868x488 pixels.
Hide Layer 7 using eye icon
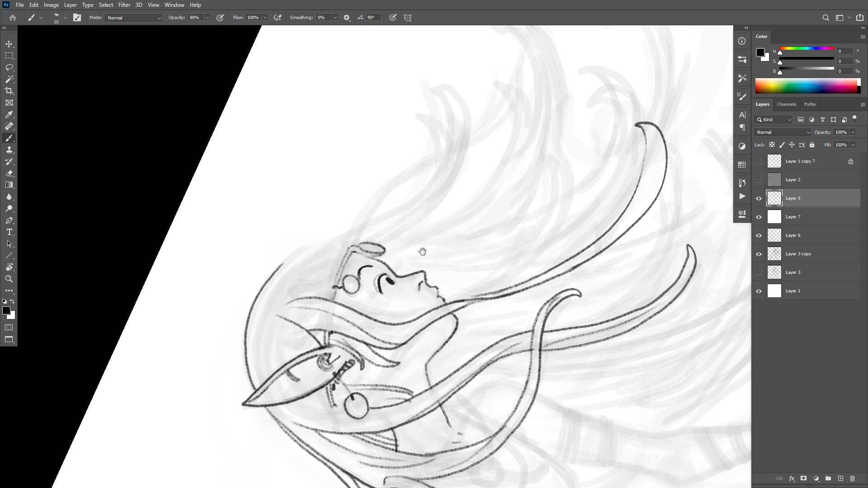click(x=759, y=217)
